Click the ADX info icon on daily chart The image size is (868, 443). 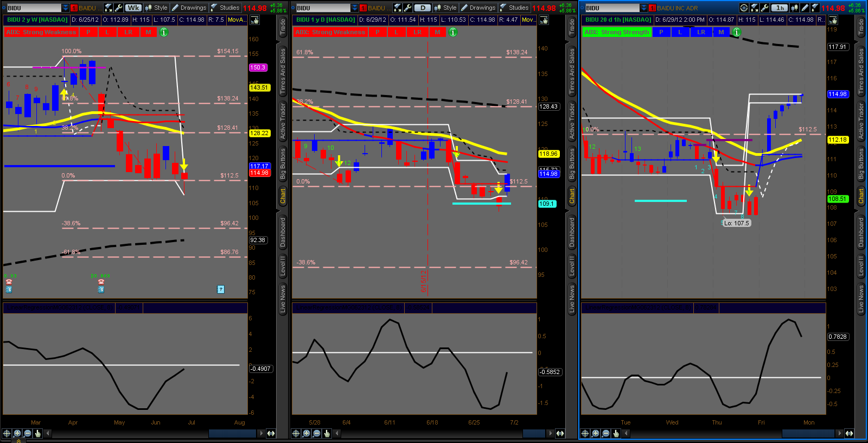click(452, 32)
